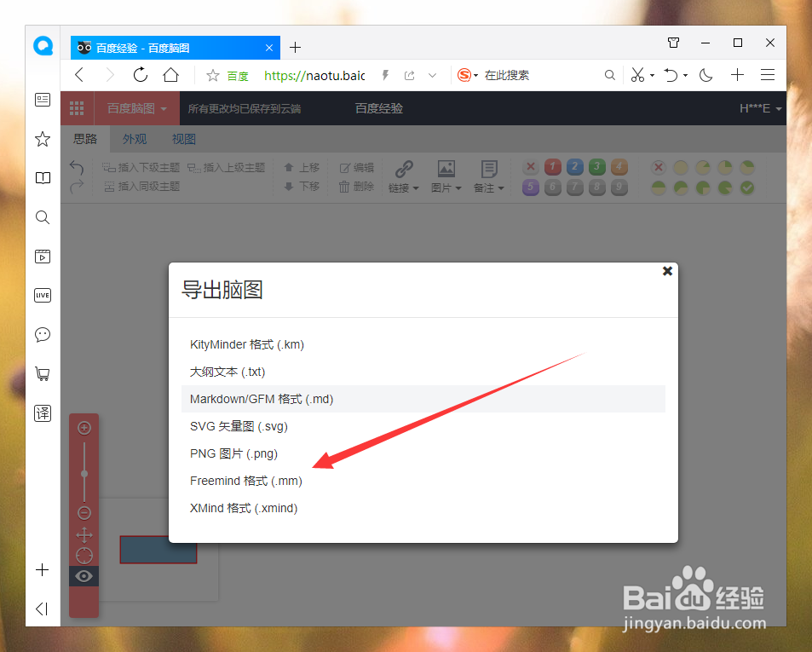Open sidebar shopping cart icon
Image resolution: width=812 pixels, height=652 pixels.
pyautogui.click(x=43, y=373)
